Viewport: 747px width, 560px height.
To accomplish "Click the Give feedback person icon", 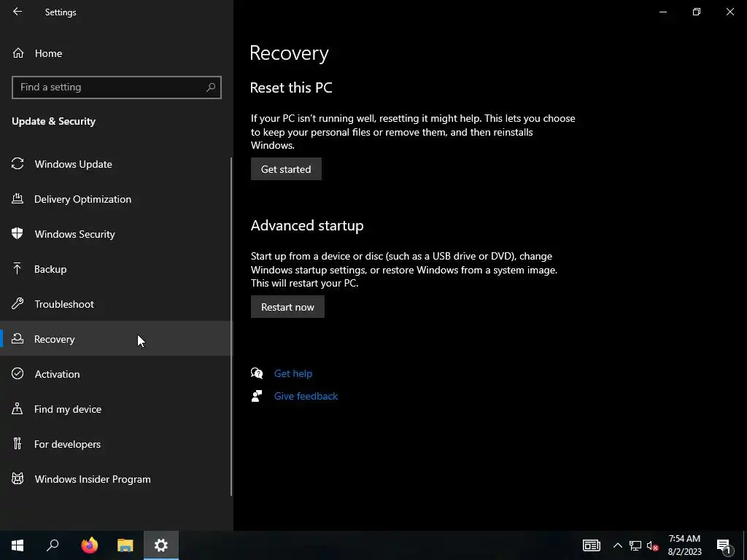I will tap(257, 396).
